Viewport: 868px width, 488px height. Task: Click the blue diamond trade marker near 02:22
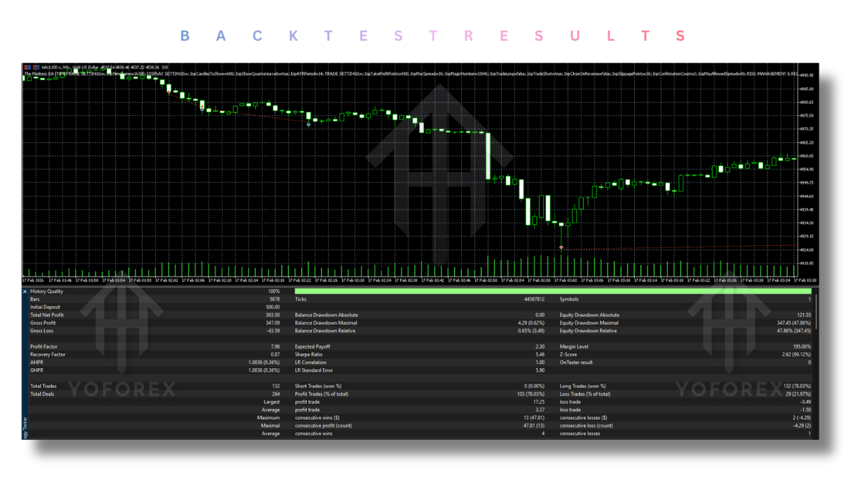pos(309,124)
